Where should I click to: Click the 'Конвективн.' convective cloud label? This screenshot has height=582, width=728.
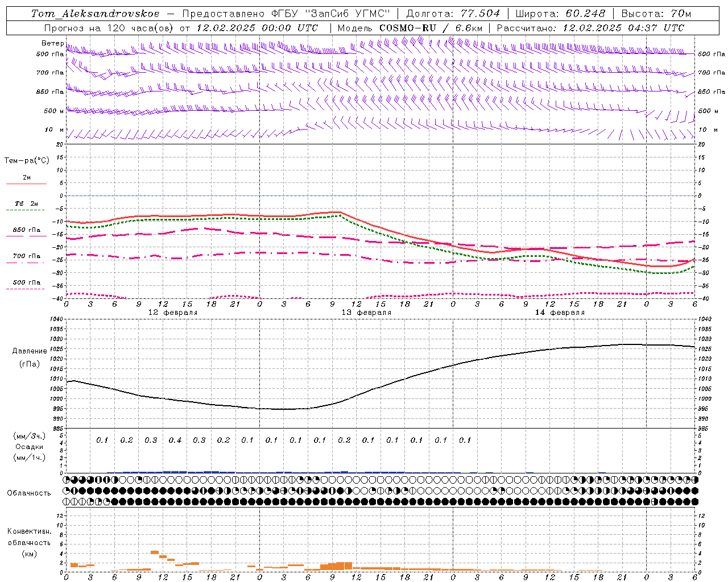click(30, 531)
